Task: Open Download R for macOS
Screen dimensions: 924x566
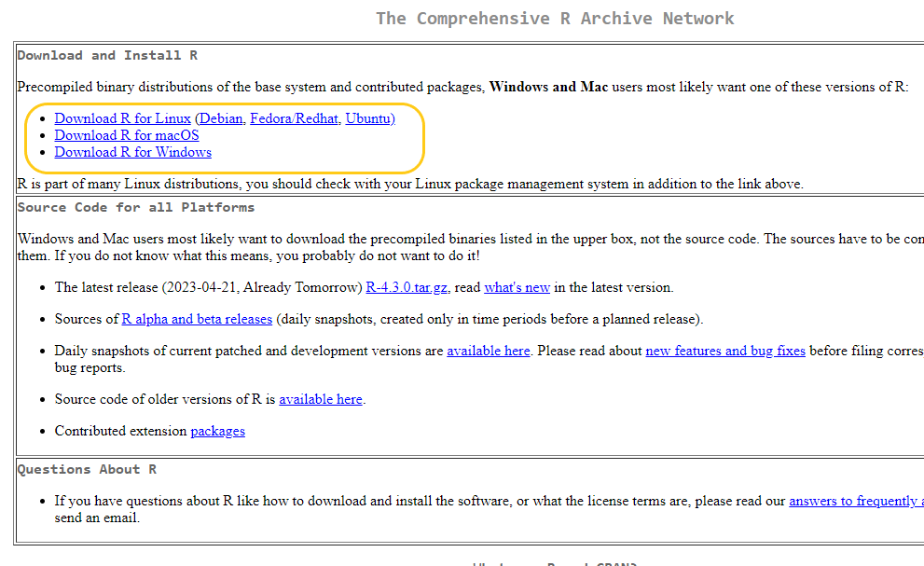Action: [x=127, y=135]
